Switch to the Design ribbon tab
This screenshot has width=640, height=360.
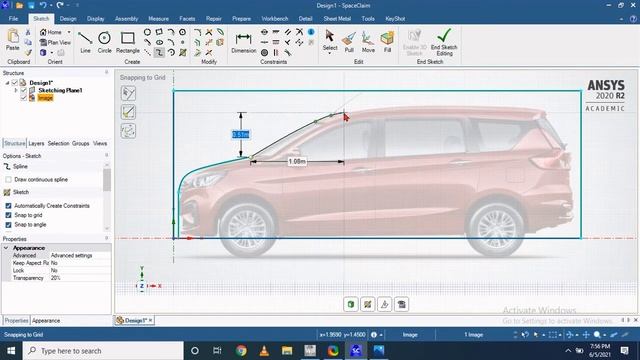click(x=68, y=19)
